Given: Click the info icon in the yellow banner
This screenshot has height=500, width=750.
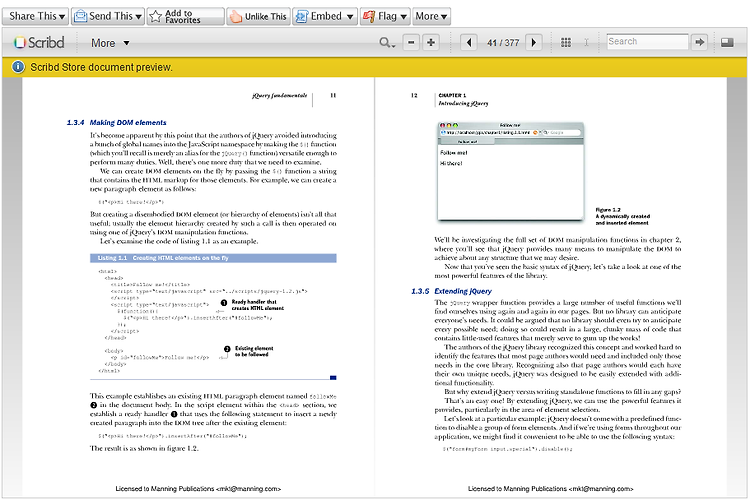Looking at the screenshot, I should tap(18, 67).
